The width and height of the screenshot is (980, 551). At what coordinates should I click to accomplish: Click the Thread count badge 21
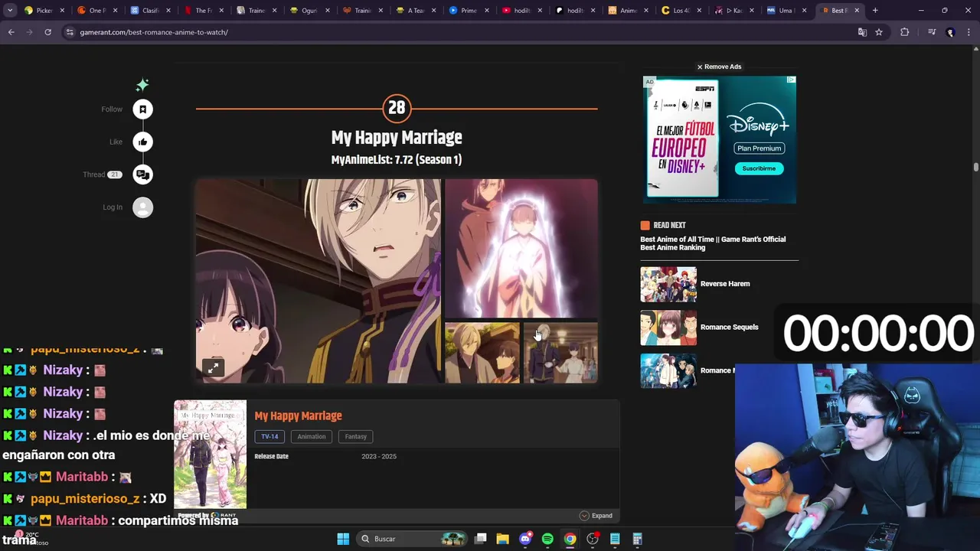(114, 174)
